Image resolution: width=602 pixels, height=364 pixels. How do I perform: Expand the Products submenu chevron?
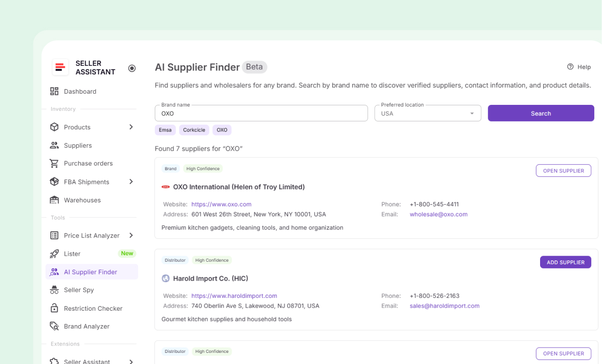131,127
